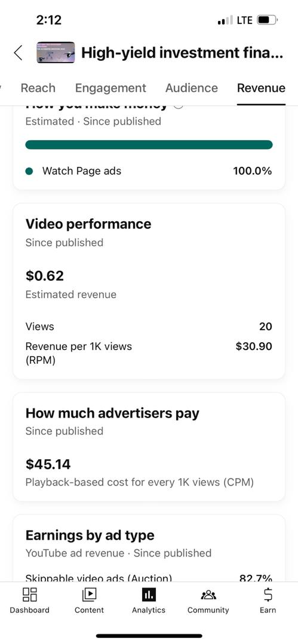Click the help icon beside money heading
Viewport: 298px width, 644px height.
[178, 105]
